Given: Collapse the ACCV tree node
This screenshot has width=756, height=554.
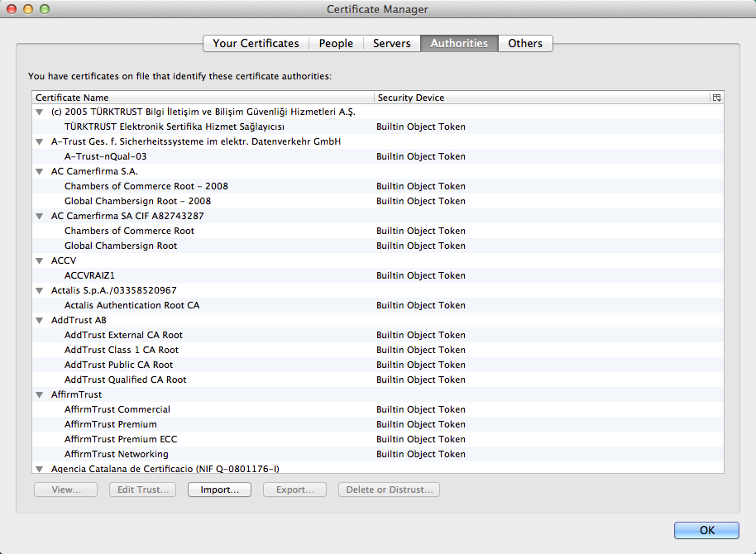Looking at the screenshot, I should point(39,260).
